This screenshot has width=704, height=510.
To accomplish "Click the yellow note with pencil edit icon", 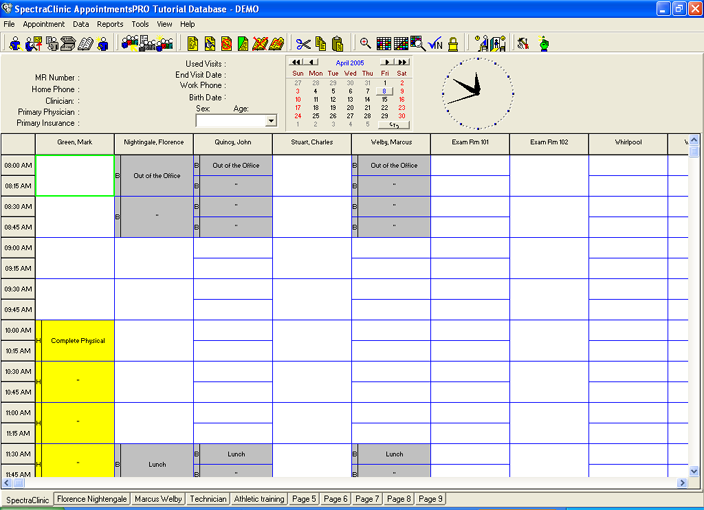I will tap(210, 44).
